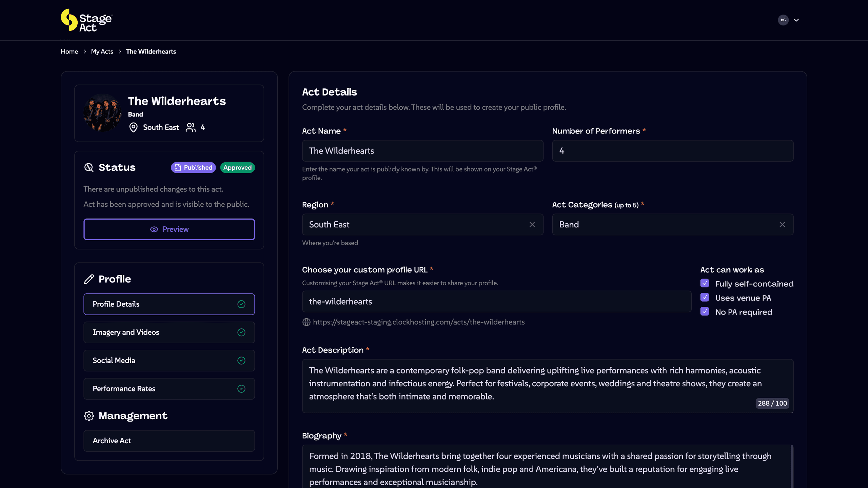
Task: Clear the Band category selection
Action: pos(782,224)
